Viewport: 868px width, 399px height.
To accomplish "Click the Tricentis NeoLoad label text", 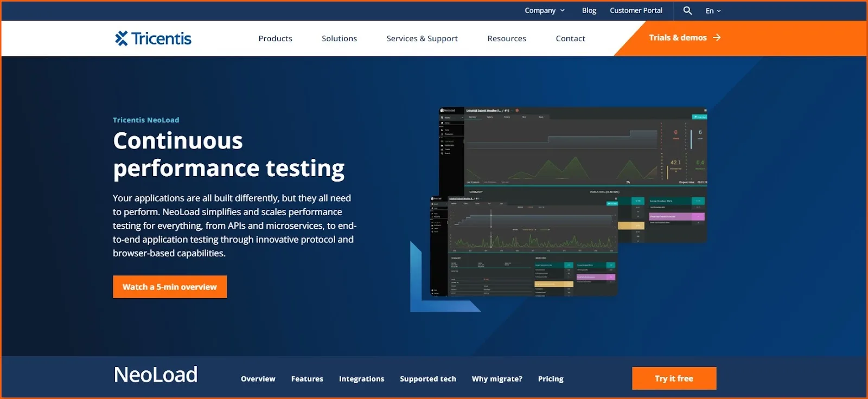I will [146, 120].
